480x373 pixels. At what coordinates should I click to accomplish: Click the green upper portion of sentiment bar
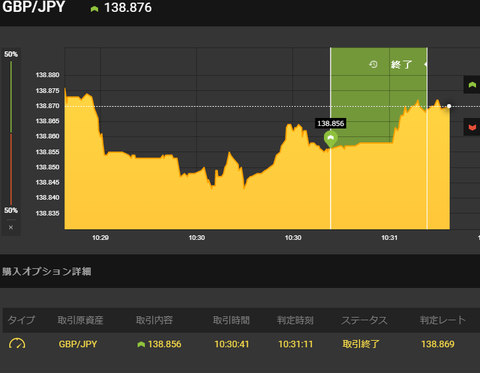[x=11, y=97]
